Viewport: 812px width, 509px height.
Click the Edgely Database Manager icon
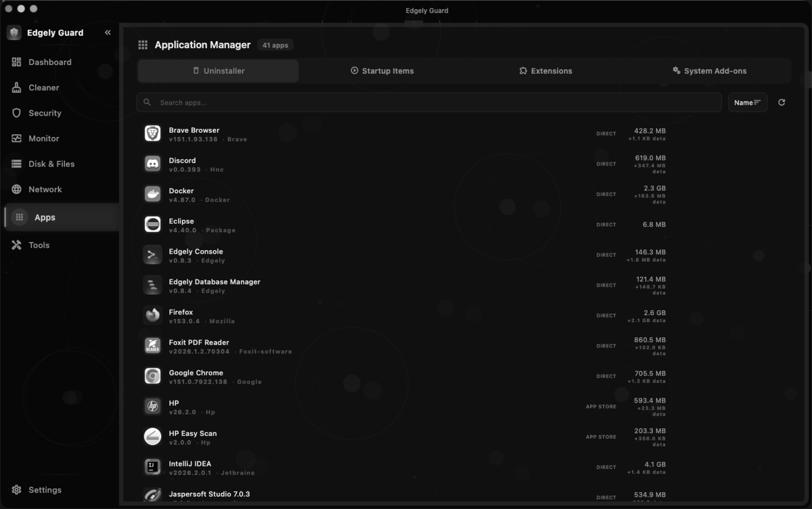pyautogui.click(x=153, y=285)
